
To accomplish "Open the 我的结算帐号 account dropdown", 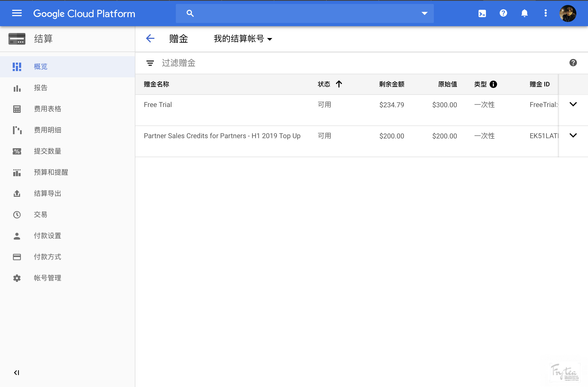I will tap(243, 39).
